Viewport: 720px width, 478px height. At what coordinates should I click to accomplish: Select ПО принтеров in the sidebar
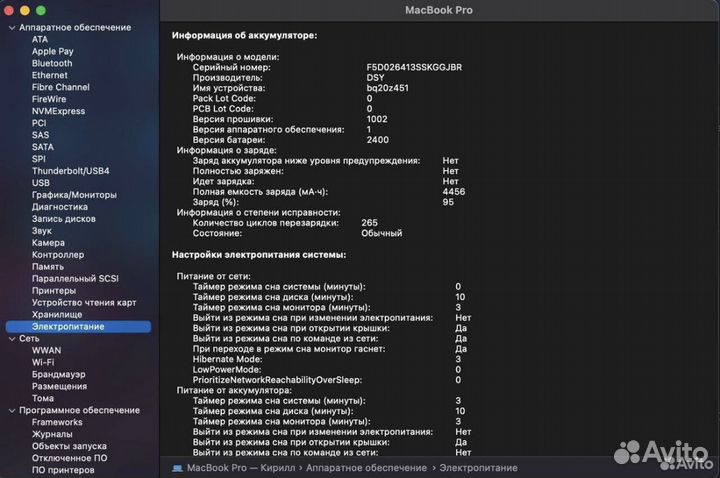[x=63, y=470]
